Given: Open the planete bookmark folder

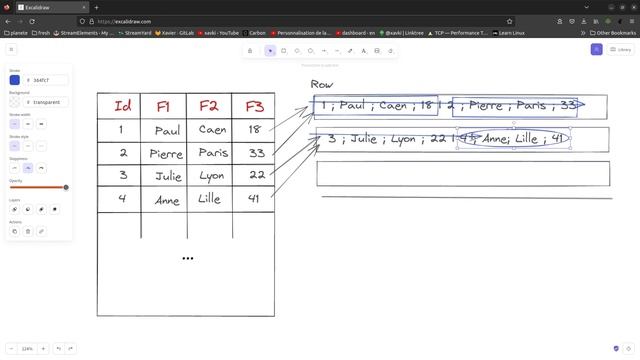Looking at the screenshot, I should [x=16, y=33].
